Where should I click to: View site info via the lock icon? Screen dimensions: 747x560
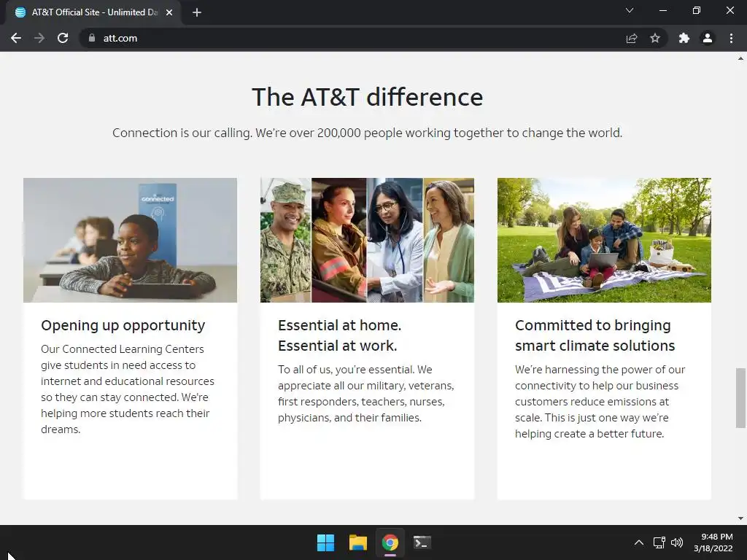[92, 38]
